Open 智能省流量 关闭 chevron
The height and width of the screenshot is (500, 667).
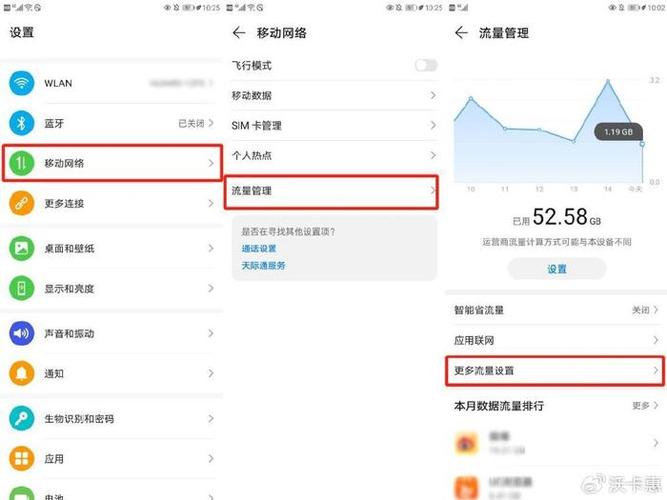tap(656, 310)
